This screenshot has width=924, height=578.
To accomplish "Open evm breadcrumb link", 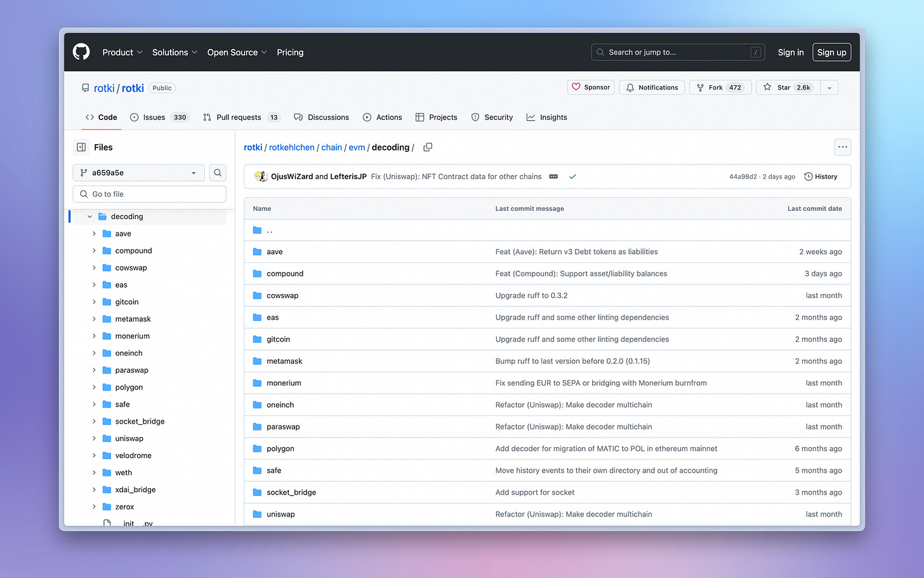I will [x=357, y=147].
